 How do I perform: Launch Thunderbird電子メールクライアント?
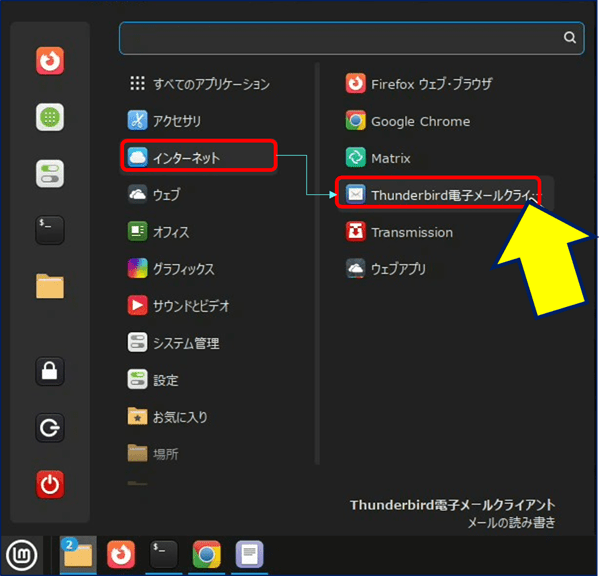[x=446, y=194]
